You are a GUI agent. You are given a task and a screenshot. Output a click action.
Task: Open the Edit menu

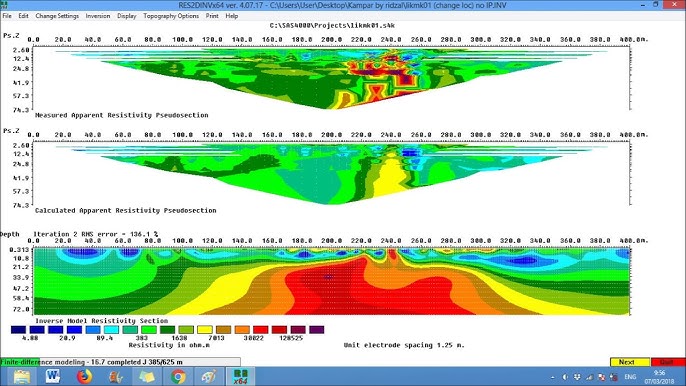pyautogui.click(x=23, y=16)
